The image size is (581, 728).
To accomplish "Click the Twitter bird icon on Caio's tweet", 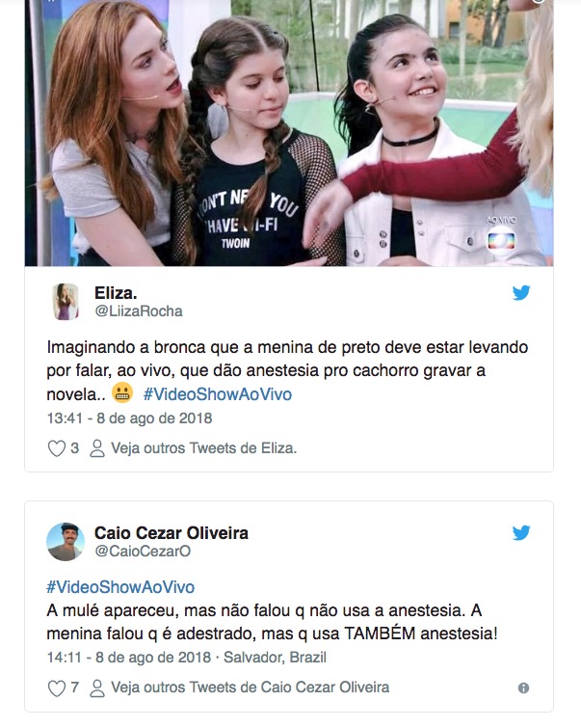I will (521, 533).
